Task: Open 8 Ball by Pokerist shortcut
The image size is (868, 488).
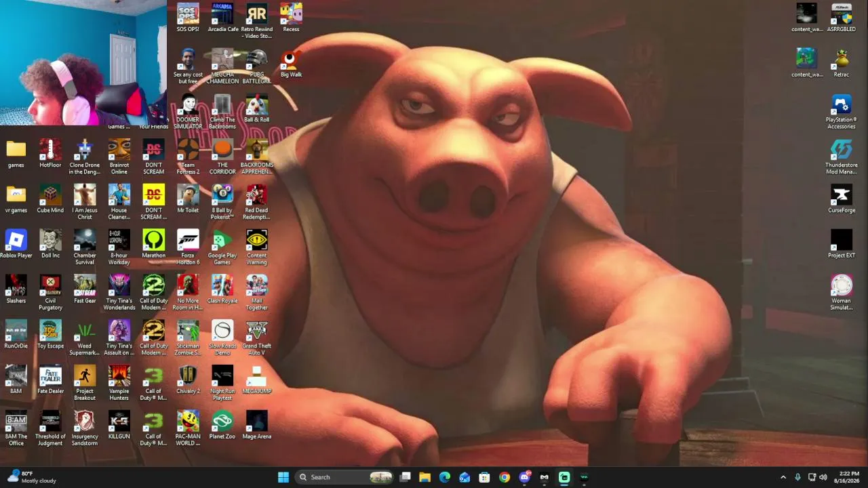Action: (222, 203)
